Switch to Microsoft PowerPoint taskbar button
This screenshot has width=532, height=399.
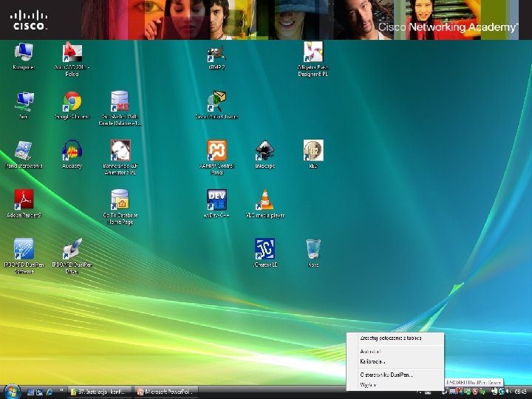(x=168, y=392)
